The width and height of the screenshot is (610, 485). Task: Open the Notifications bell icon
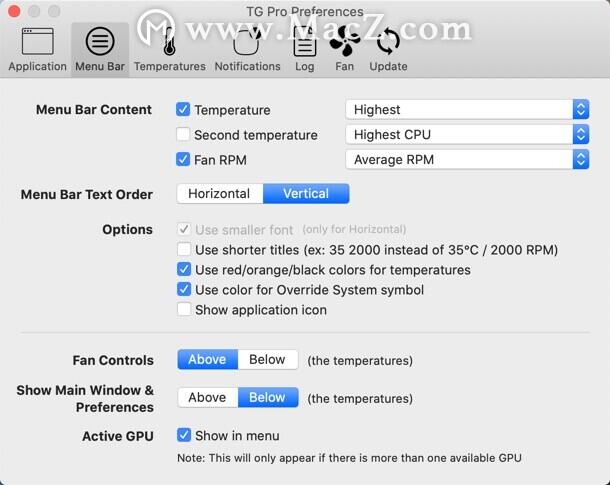coord(246,41)
